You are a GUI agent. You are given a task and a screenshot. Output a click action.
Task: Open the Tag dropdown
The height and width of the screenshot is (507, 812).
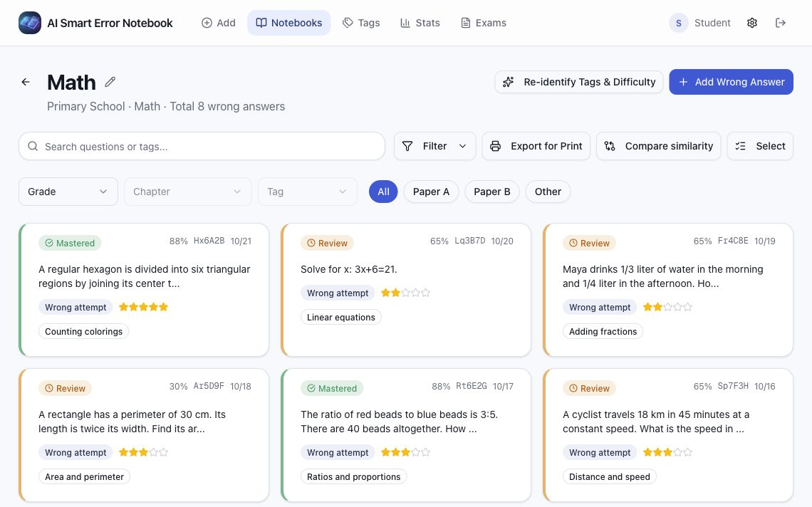pyautogui.click(x=308, y=192)
